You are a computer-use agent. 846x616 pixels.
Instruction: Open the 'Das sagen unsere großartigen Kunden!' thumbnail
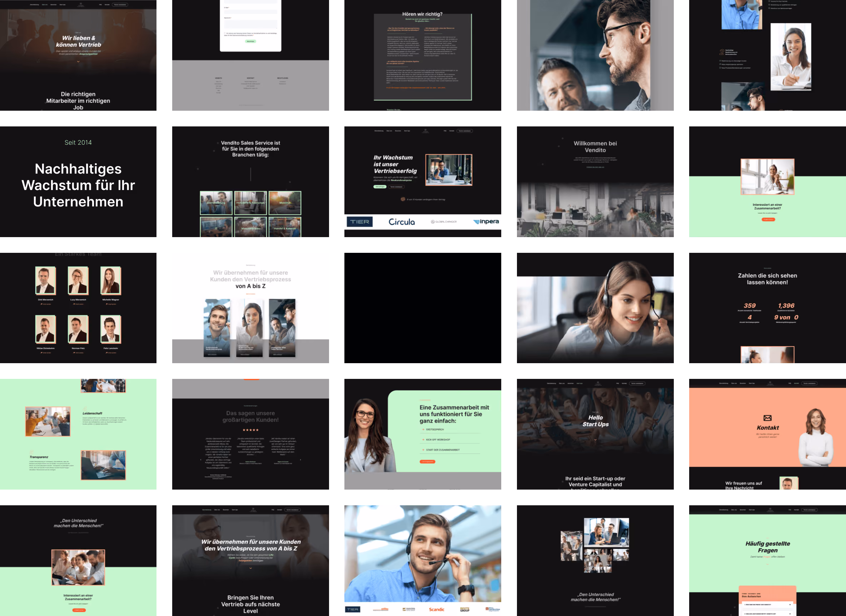[250, 434]
